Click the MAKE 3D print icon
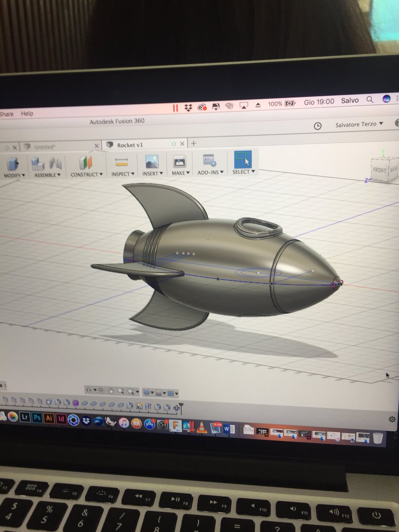Viewport: 399px width, 532px height. click(x=180, y=161)
